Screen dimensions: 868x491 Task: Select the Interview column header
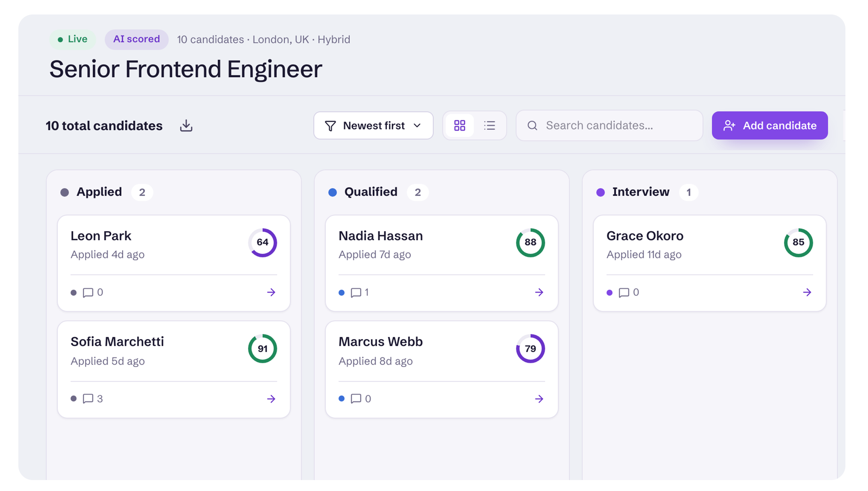(x=641, y=192)
